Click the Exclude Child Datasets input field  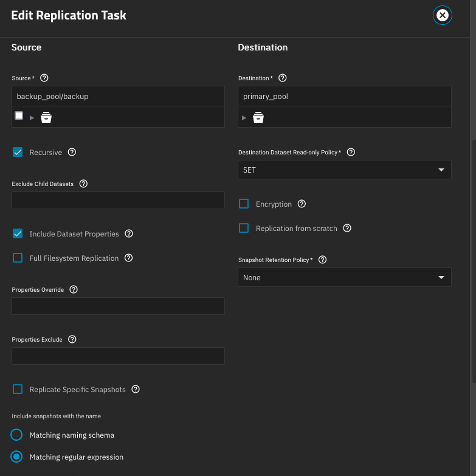(118, 201)
